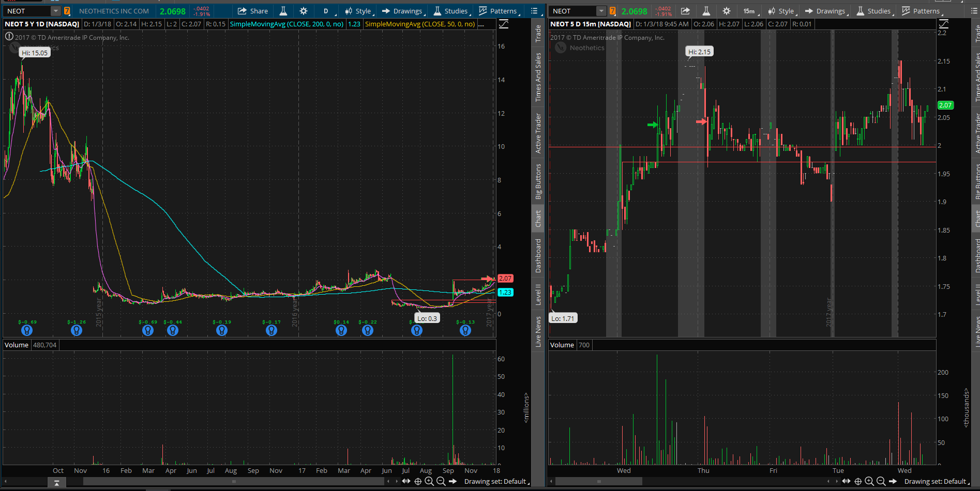
Task: Open Drawing set Default dropdown on left chart
Action: pos(496,481)
